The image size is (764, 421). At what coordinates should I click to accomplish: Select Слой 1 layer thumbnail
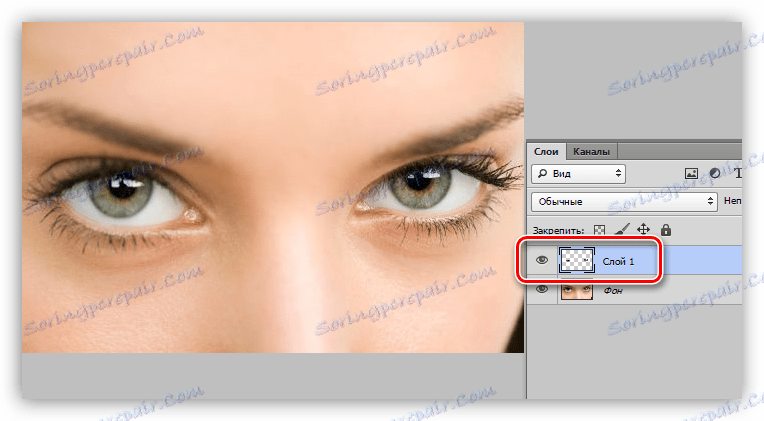pyautogui.click(x=576, y=260)
